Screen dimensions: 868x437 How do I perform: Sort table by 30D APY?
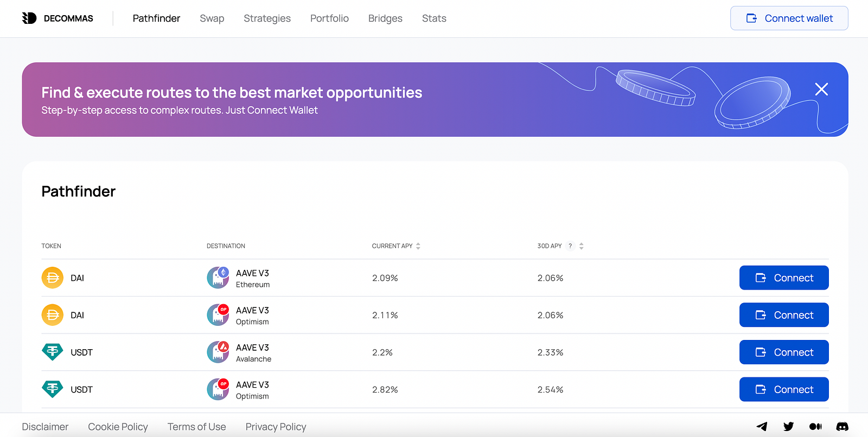(582, 246)
